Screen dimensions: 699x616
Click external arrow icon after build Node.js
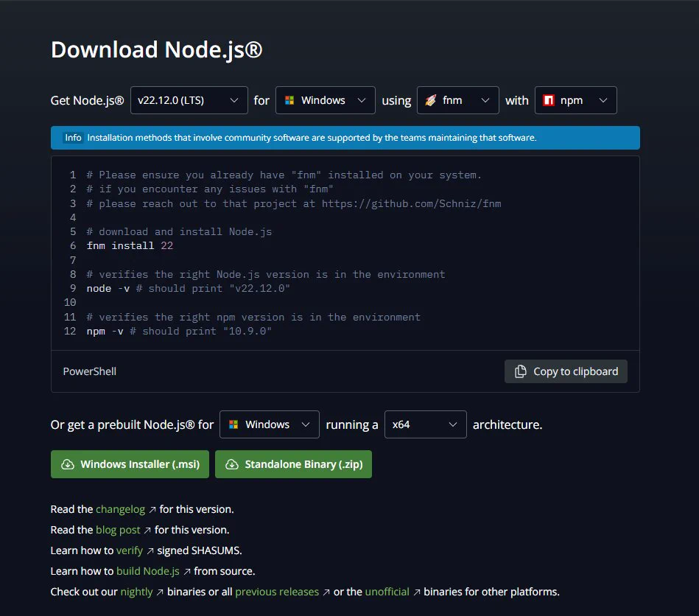pos(187,571)
